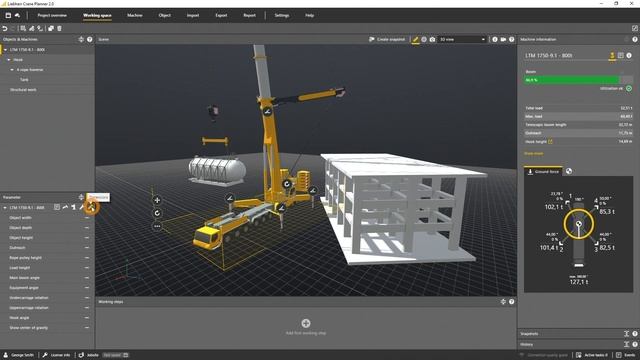Click the highlighted geometry icon in Parameter toolbar
Image resolution: width=640 pixels, height=360 pixels.
click(x=91, y=207)
